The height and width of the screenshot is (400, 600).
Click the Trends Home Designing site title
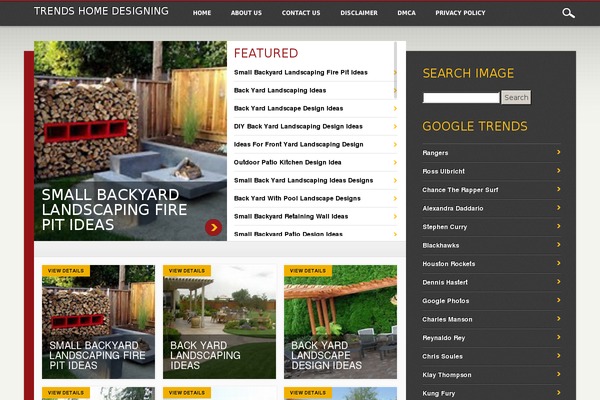point(101,11)
